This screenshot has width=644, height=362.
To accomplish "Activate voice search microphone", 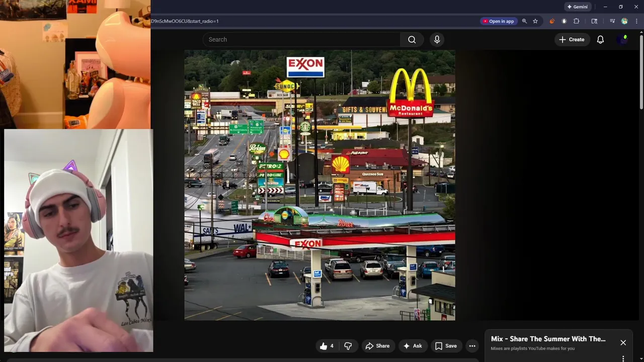I will (x=437, y=40).
